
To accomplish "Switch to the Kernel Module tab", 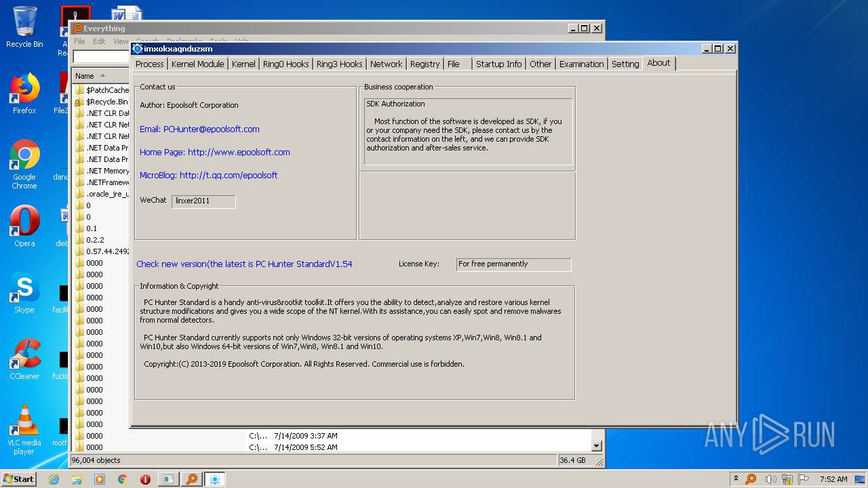I will click(197, 64).
